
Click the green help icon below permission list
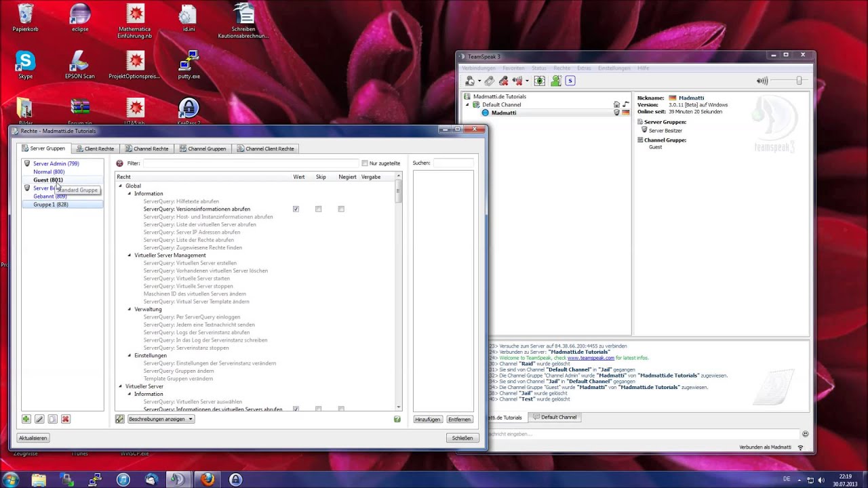point(397,419)
